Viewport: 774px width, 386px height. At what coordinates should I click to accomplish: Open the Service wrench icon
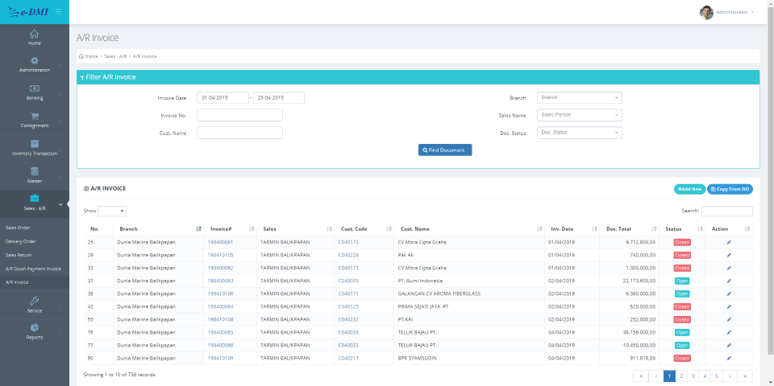tap(35, 301)
